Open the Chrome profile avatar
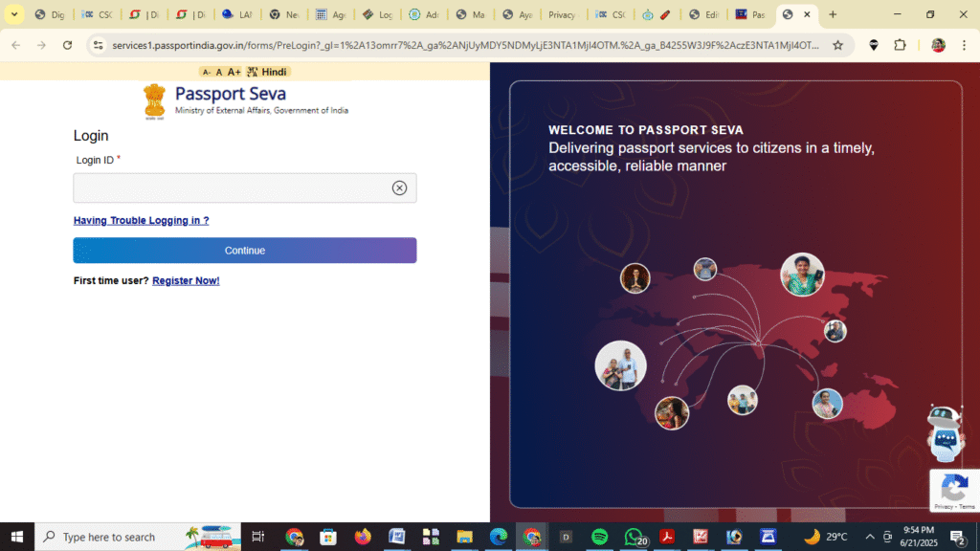This screenshot has width=980, height=551. [x=938, y=45]
